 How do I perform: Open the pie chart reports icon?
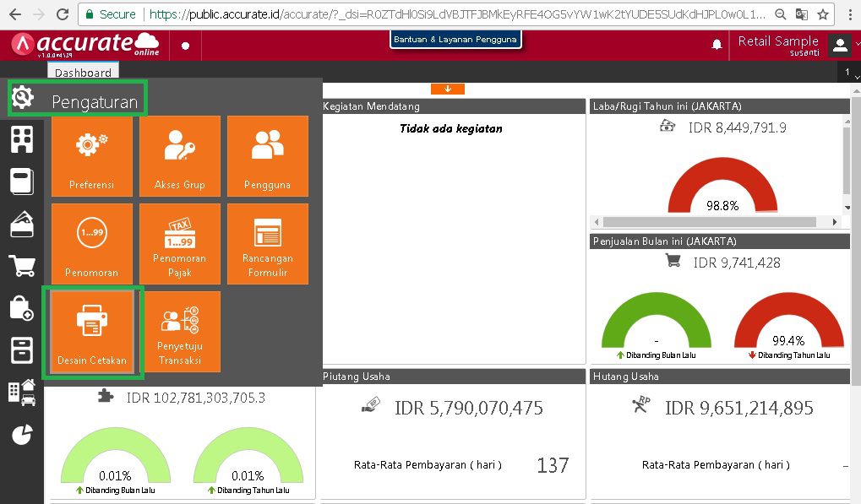[x=22, y=434]
